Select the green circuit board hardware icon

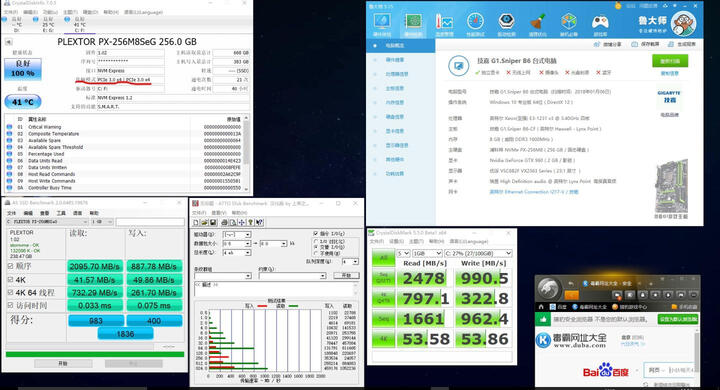[x=413, y=21]
